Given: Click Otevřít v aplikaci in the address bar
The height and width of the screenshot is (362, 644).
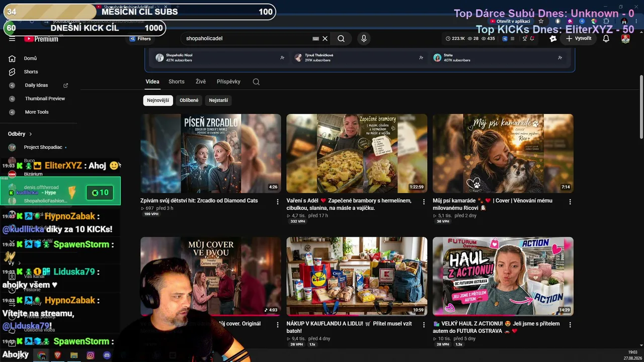Looking at the screenshot, I should coord(511,21).
